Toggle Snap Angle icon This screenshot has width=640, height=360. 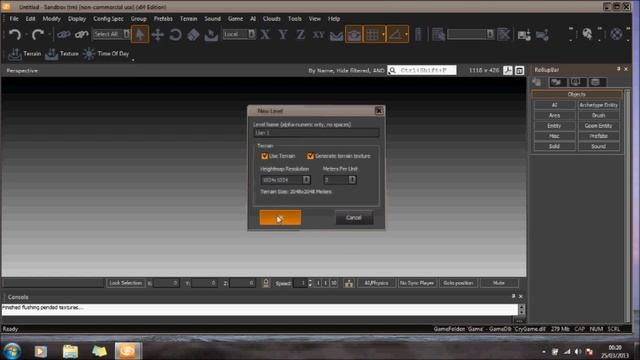[x=395, y=35]
